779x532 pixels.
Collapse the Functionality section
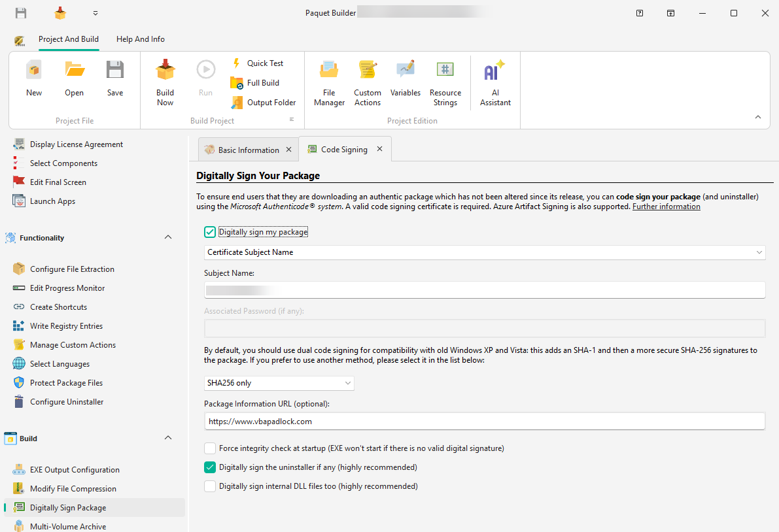pyautogui.click(x=168, y=238)
